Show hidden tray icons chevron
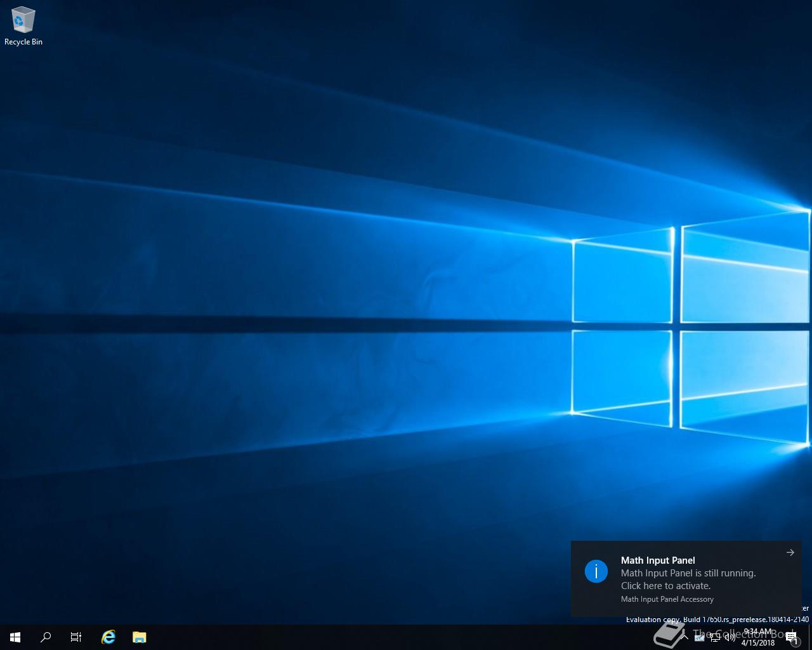Screen dimensions: 812x650 (x=685, y=637)
